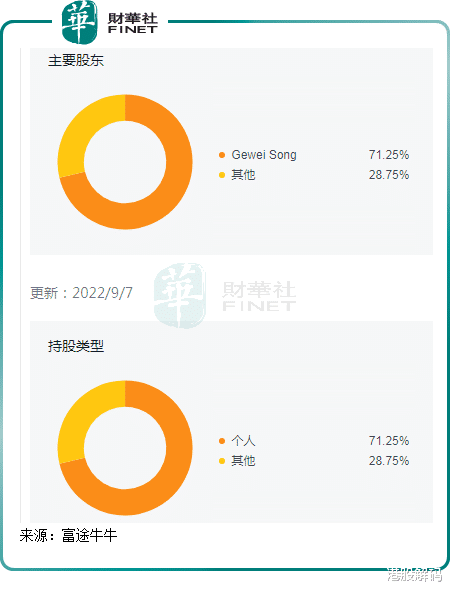Select the orange Gewei Song legend dot
450x591 pixels.
222,155
